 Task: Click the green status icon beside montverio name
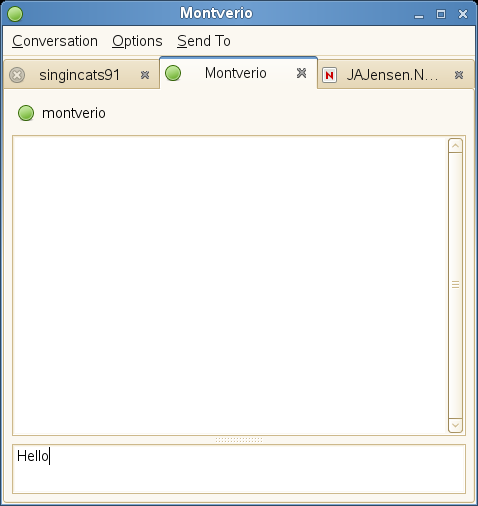pos(26,113)
